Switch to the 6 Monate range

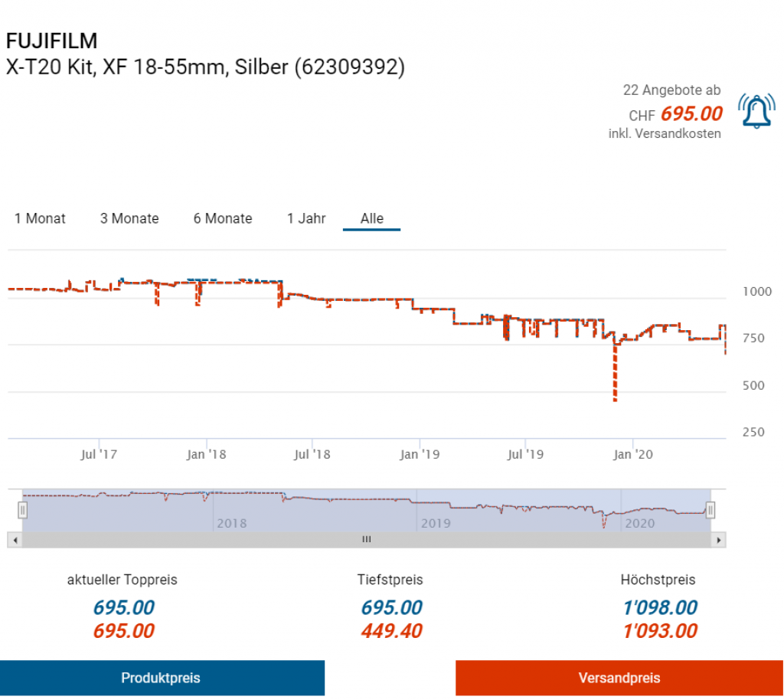223,218
